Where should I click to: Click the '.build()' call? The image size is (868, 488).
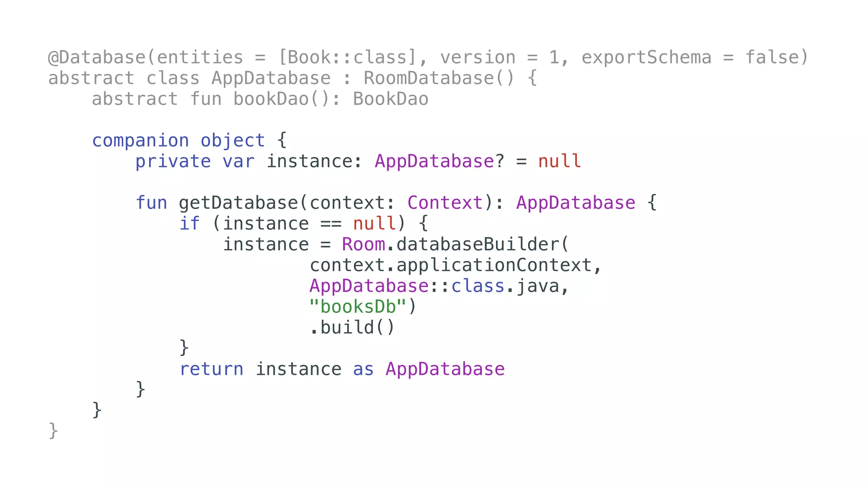353,327
